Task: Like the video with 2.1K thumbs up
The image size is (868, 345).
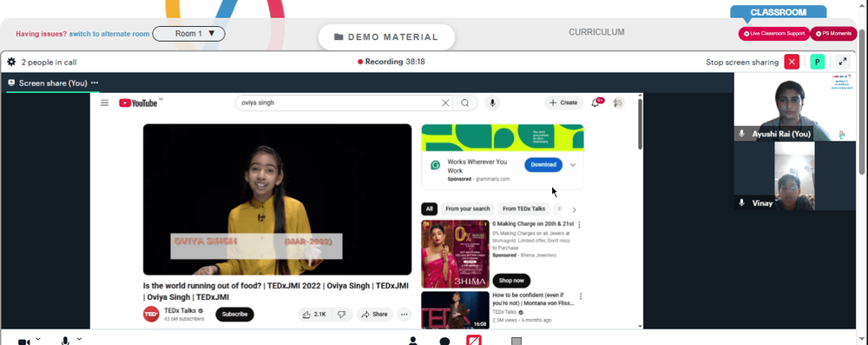Action: pos(314,315)
